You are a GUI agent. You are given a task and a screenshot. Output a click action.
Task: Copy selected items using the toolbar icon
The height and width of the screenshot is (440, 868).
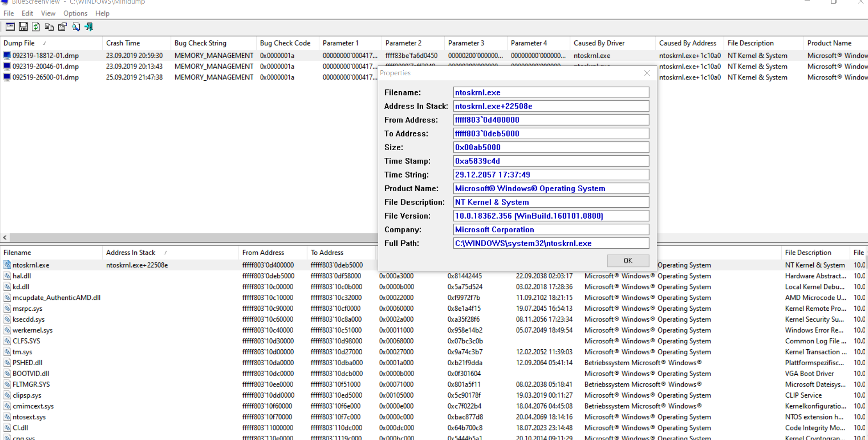[x=49, y=27]
